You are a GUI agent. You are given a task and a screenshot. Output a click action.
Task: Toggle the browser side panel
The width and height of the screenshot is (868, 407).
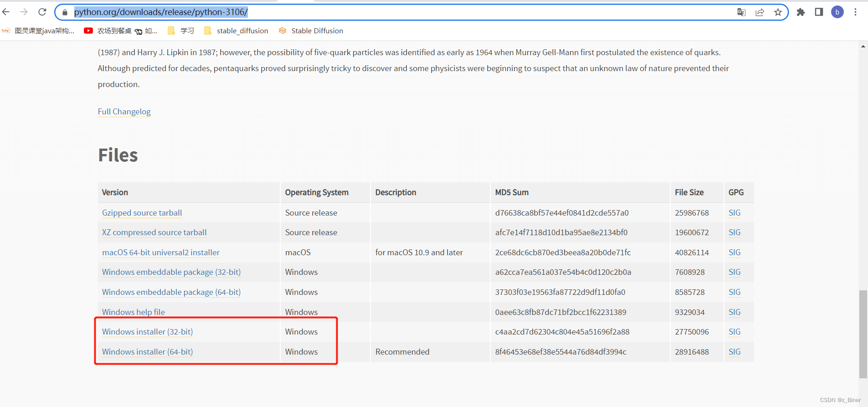click(x=819, y=12)
